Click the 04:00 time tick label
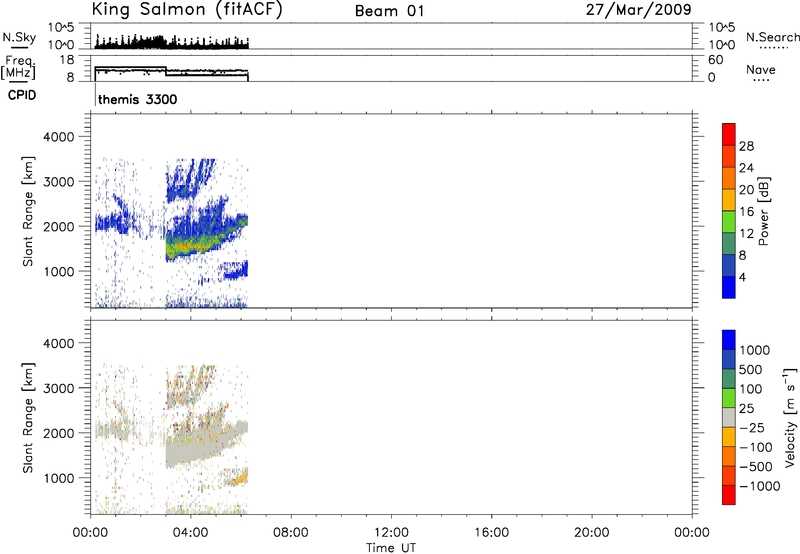 190,533
